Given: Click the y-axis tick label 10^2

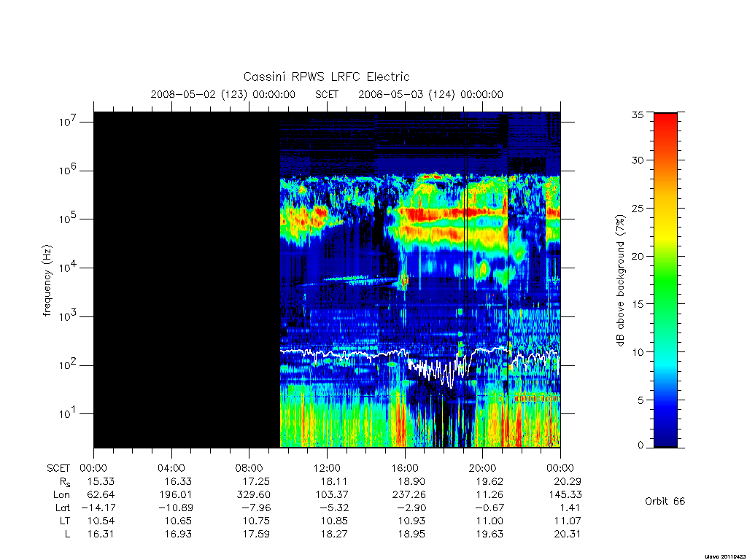Looking at the screenshot, I should click(x=68, y=365).
